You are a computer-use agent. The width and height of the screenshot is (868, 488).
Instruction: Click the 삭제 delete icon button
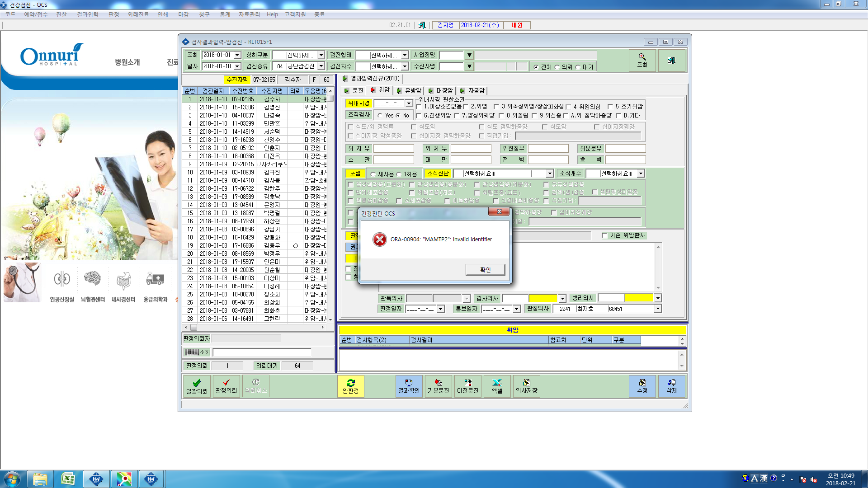point(671,386)
